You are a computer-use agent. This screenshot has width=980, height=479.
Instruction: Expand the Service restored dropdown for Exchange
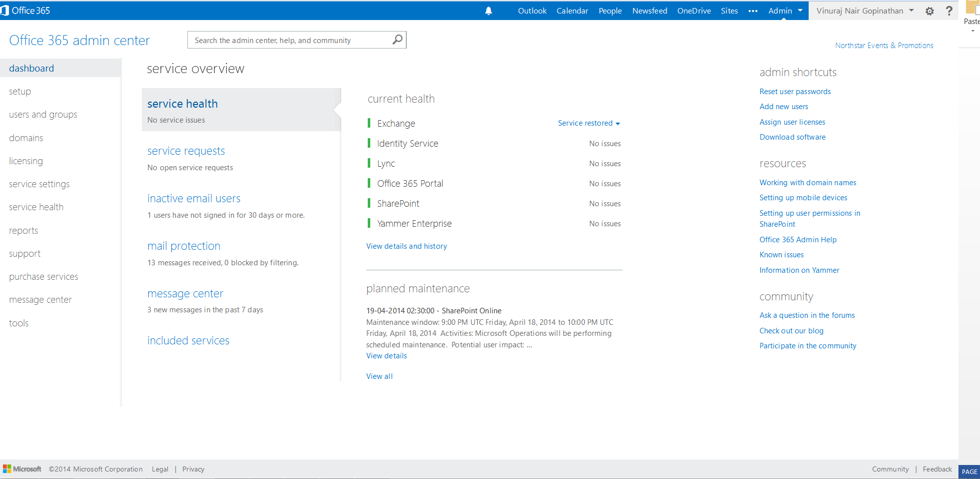589,123
